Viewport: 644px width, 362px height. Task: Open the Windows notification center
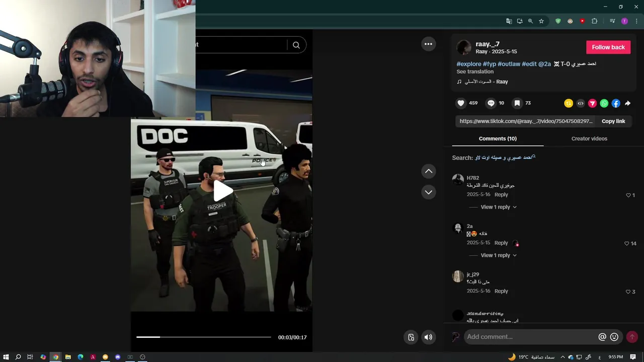point(633,357)
